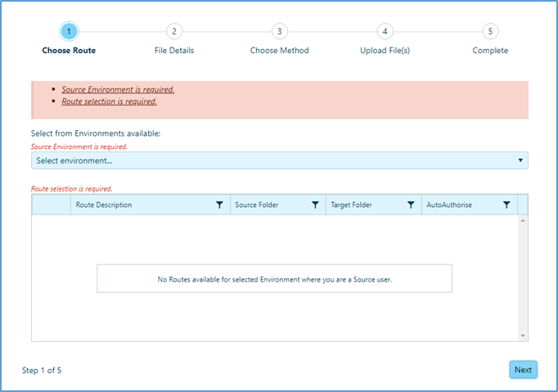Jump to step 3 circle
The width and height of the screenshot is (558, 392).
coord(279,31)
